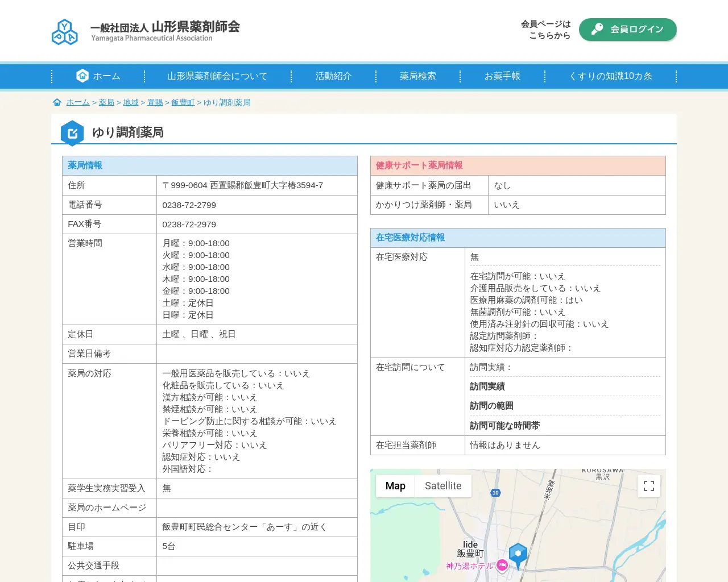Click the home icon in the navigation bar
This screenshot has width=728, height=582.
[82, 75]
